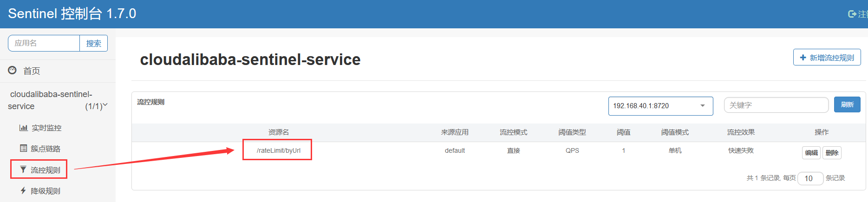The height and width of the screenshot is (202, 868).
Task: Click the 首页 home link
Action: (x=32, y=71)
